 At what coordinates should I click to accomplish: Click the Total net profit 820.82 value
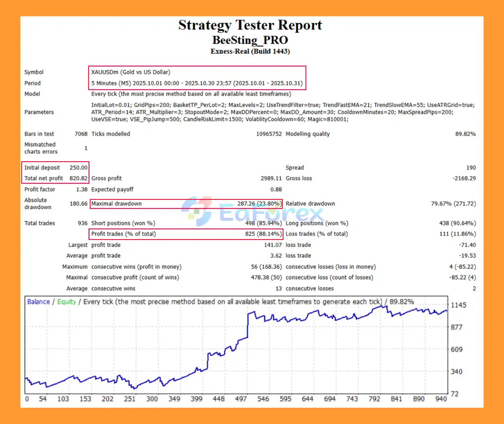[x=78, y=178]
